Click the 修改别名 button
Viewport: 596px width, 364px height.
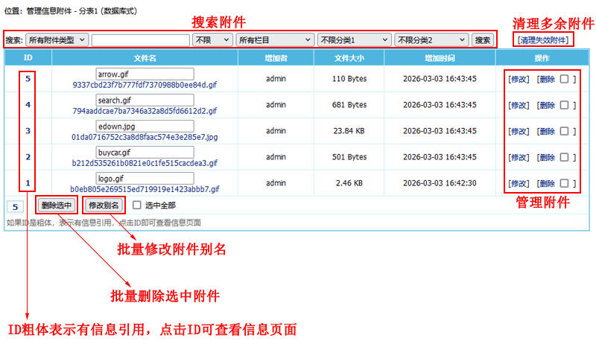point(104,205)
